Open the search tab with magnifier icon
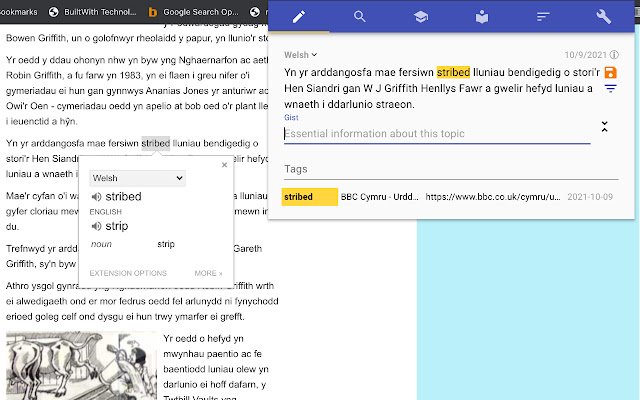The image size is (640, 400). click(x=360, y=17)
